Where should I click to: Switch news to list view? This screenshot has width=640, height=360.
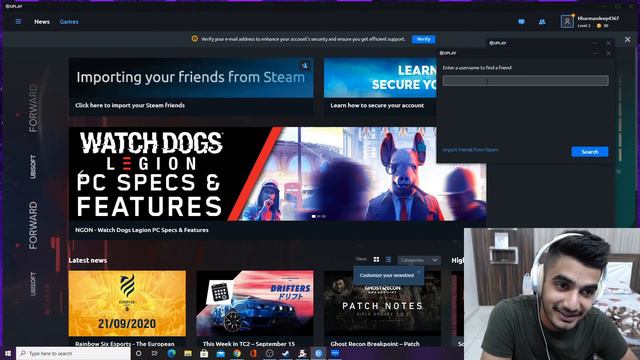click(388, 260)
